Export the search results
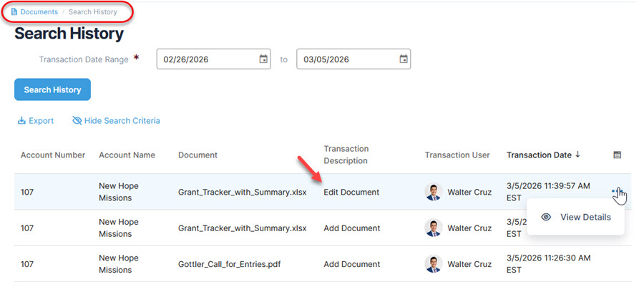The image size is (644, 287). [x=35, y=121]
